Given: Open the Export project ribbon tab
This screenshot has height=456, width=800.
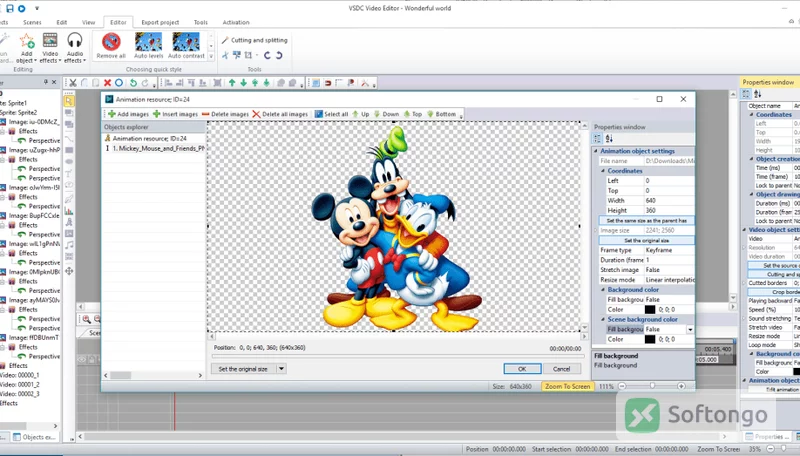Looking at the screenshot, I should (x=160, y=22).
